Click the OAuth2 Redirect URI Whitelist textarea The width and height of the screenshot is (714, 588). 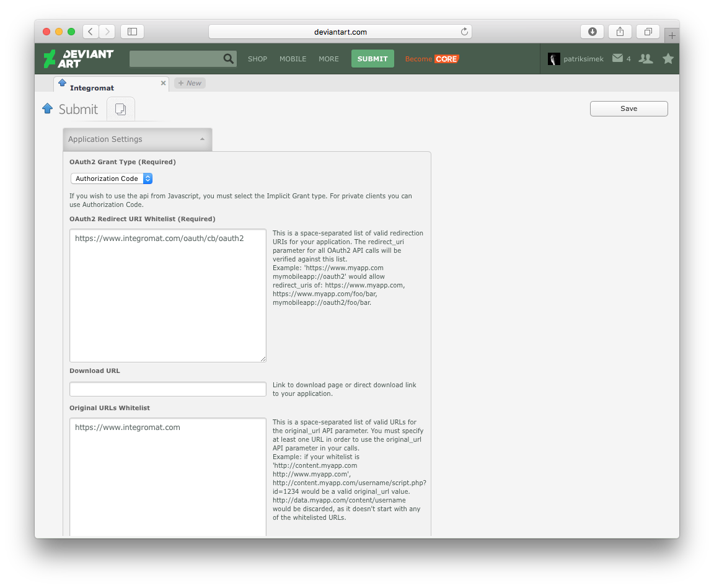point(167,296)
